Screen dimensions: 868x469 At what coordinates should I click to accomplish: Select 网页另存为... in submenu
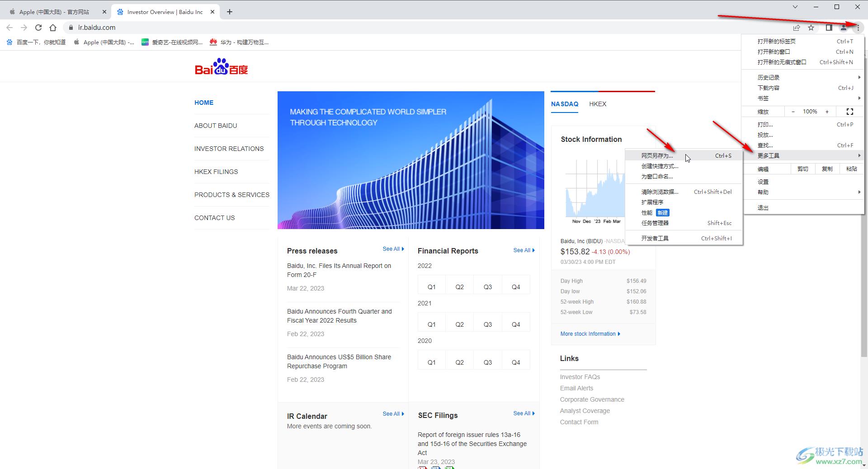[x=684, y=155]
